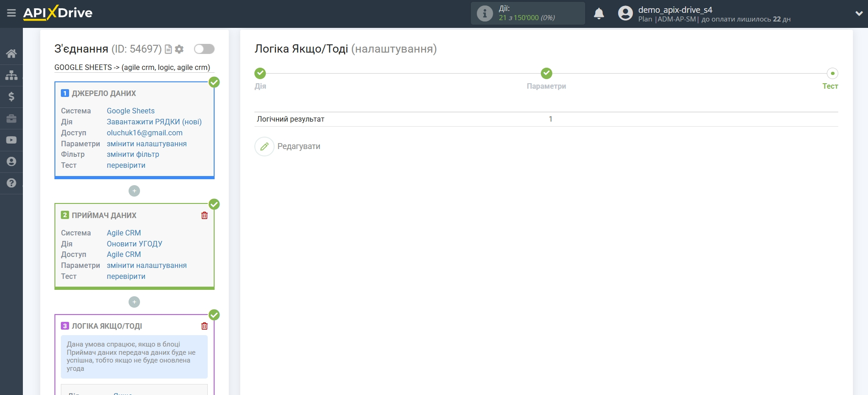The image size is (868, 395).
Task: Click the Редагувати button label
Action: coord(299,146)
